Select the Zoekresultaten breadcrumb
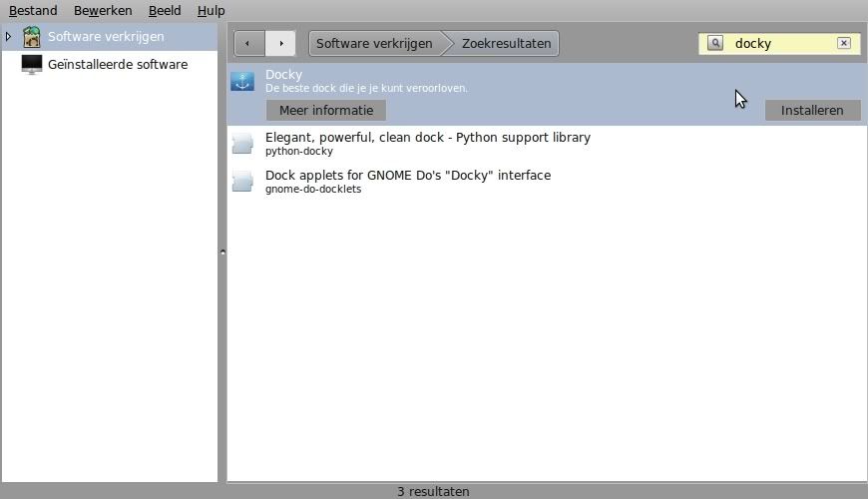Screen dimensions: 868x499 tap(506, 44)
